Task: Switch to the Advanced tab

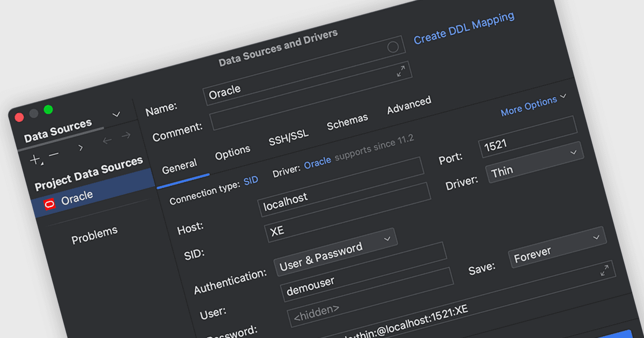Action: [x=409, y=106]
